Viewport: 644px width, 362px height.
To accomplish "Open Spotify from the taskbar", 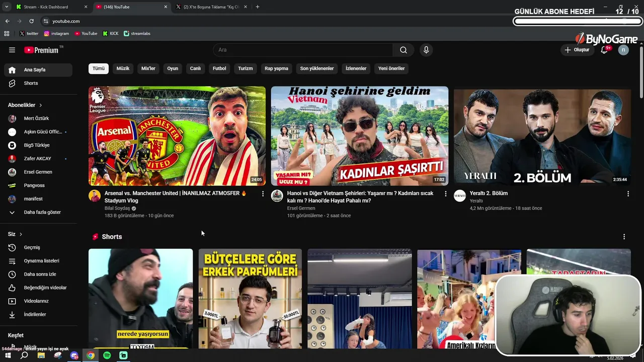I will tap(107, 355).
